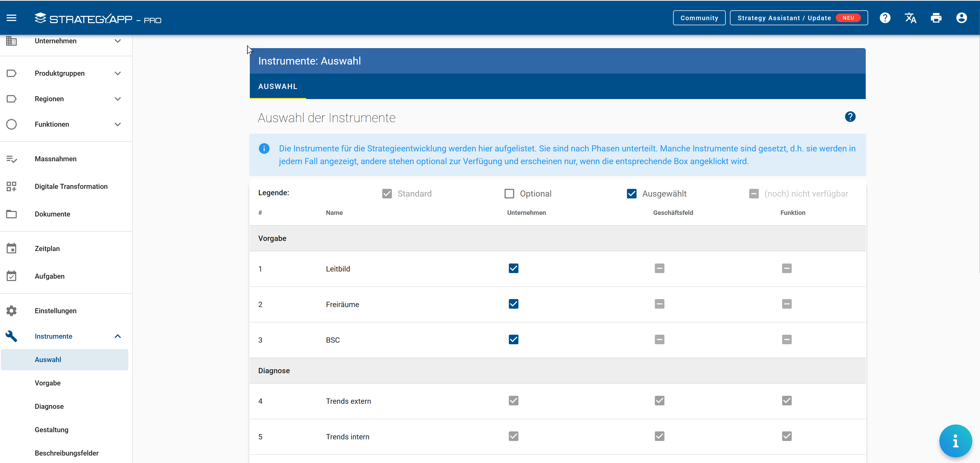Click Trends intern Unternehmen checkbox
Screen dimensions: 980x463
pos(513,436)
